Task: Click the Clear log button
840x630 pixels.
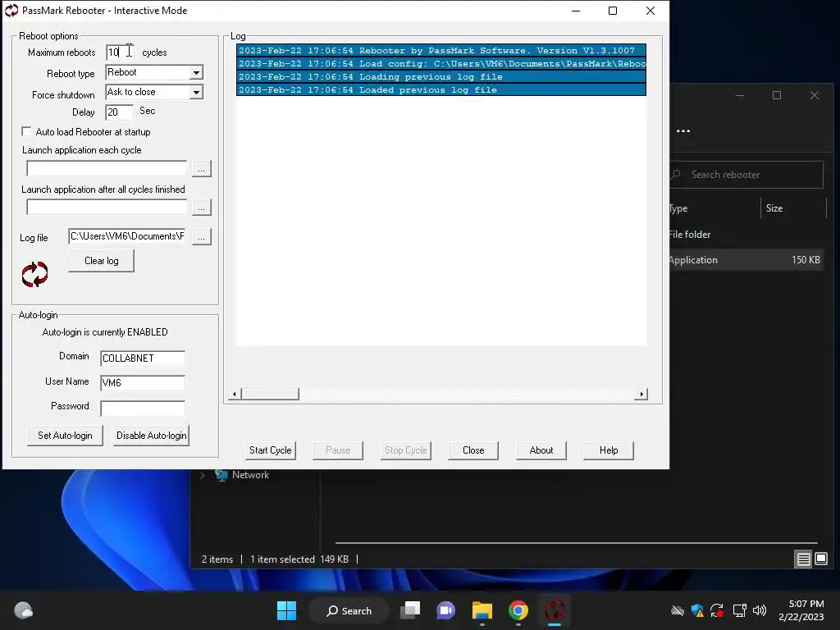Action: [101, 261]
